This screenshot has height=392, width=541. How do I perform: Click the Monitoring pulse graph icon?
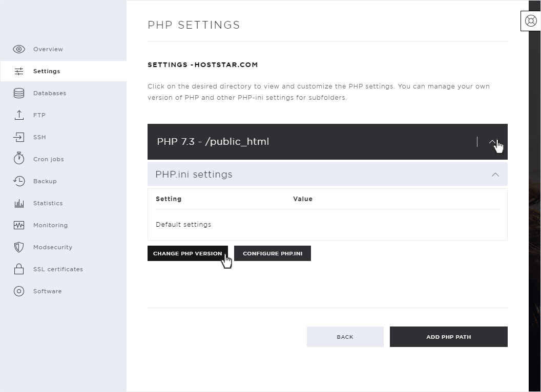coord(19,225)
